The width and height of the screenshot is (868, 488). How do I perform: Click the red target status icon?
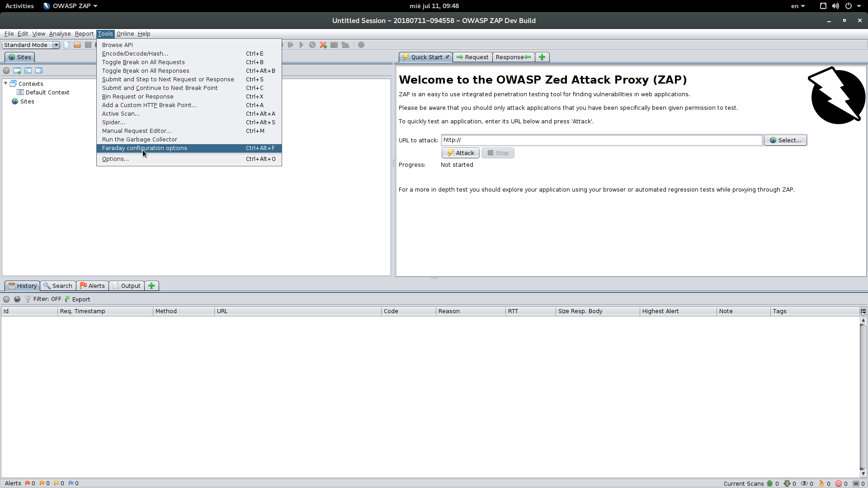pos(839,483)
